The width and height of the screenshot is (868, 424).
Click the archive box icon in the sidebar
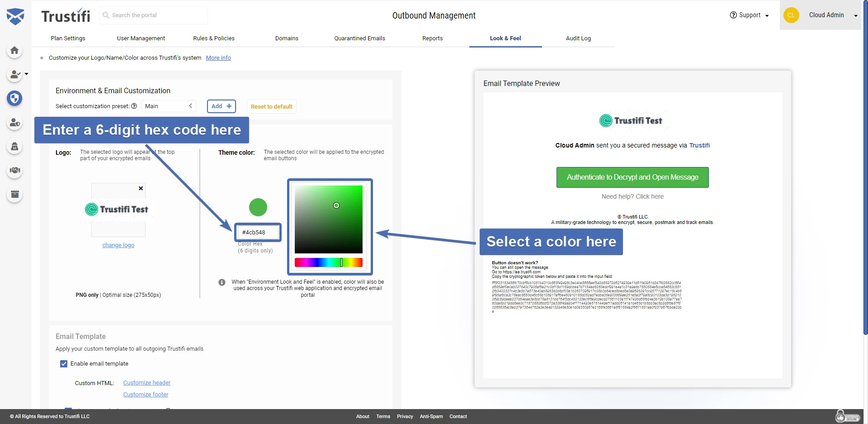(x=14, y=195)
